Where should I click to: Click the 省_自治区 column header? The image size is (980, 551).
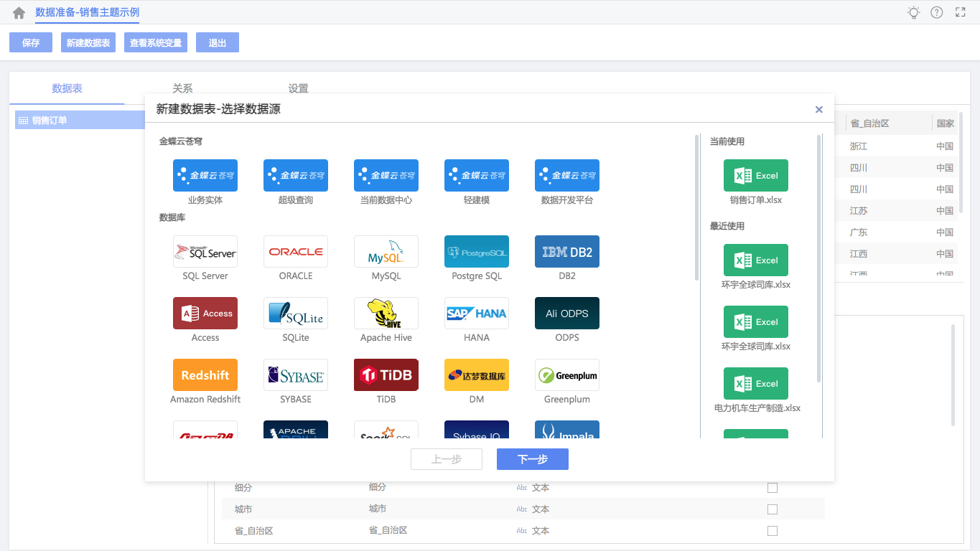click(x=888, y=123)
